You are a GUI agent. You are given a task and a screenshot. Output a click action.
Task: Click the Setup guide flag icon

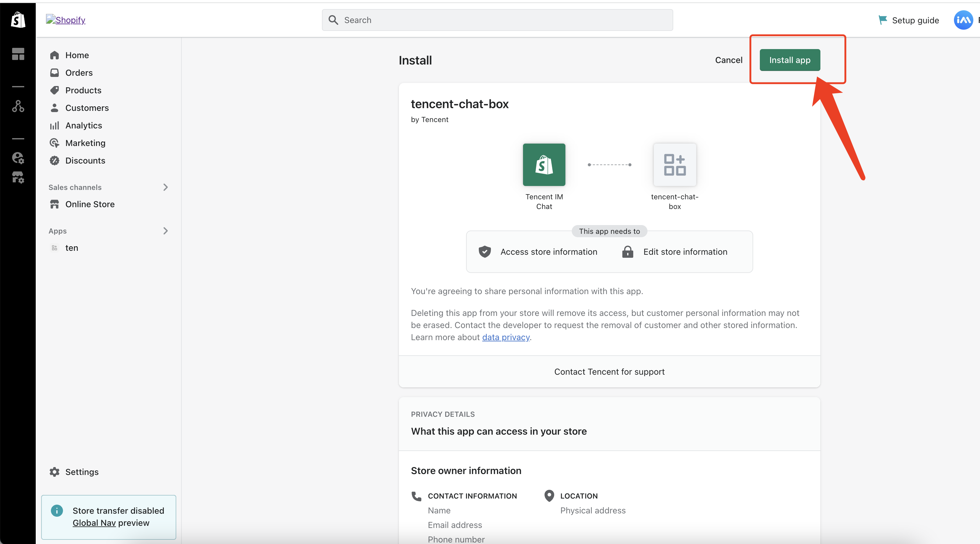click(882, 20)
